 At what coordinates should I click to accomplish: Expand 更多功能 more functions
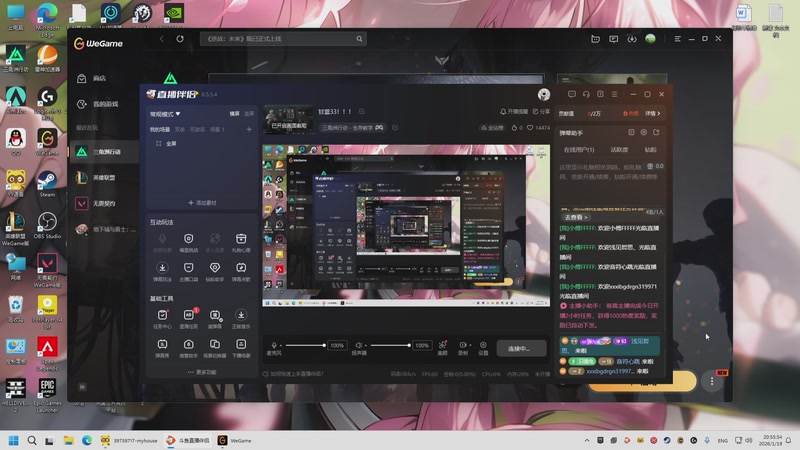pyautogui.click(x=202, y=372)
